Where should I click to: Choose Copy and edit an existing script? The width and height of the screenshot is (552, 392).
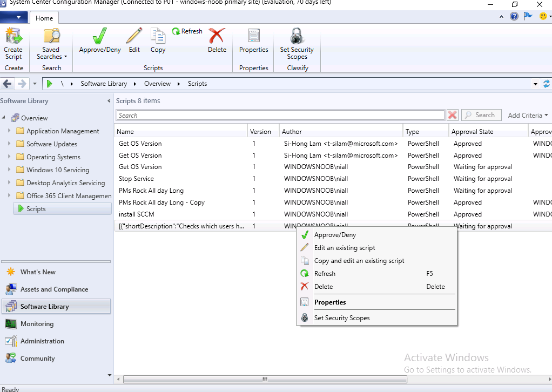(x=376, y=261)
